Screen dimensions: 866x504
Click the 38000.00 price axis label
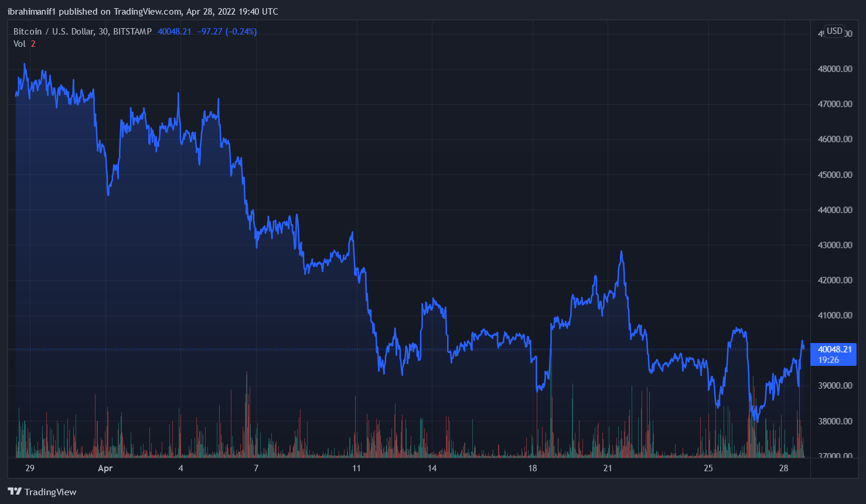pyautogui.click(x=834, y=421)
